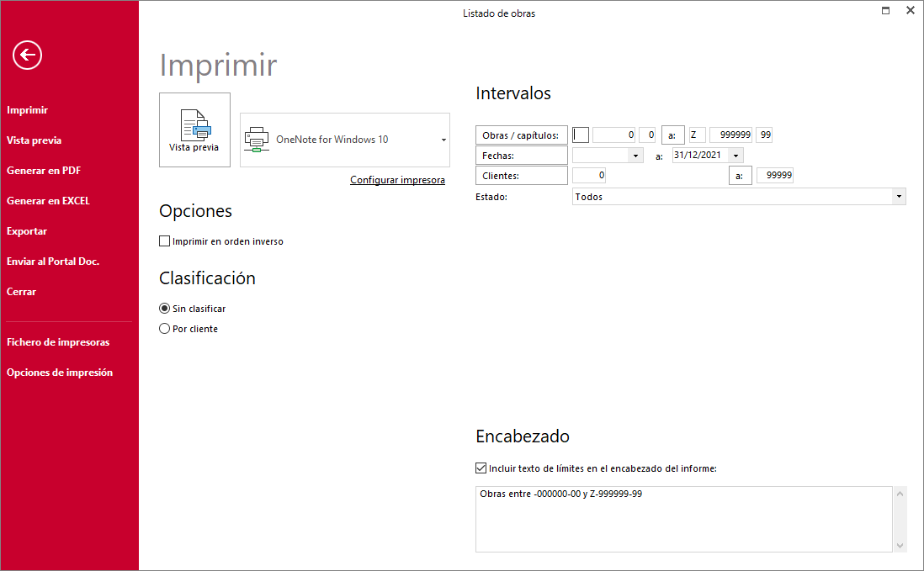The height and width of the screenshot is (571, 924).
Task: Click the Configurar impresora link
Action: point(398,180)
